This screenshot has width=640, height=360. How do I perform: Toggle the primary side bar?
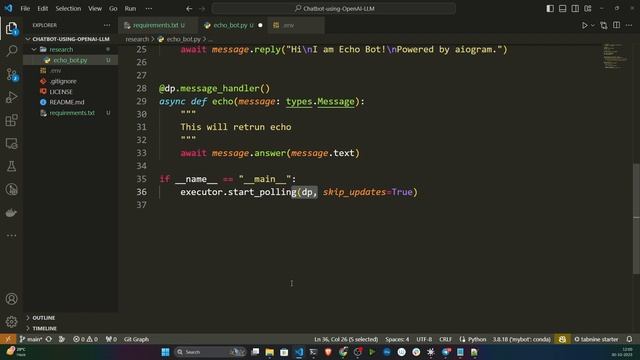tap(550, 9)
